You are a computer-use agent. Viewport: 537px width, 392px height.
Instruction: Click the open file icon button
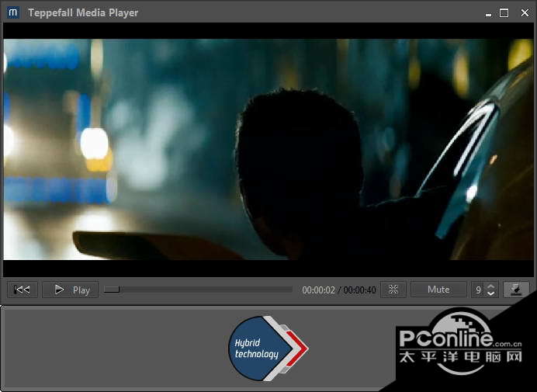point(516,290)
